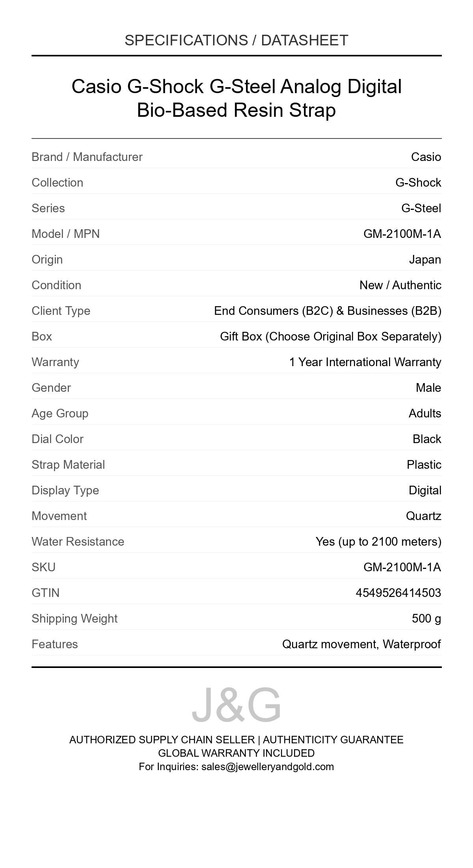Image resolution: width=473 pixels, height=868 pixels.
Task: Click the SPECIFICATIONS / DATASHEET header
Action: (x=236, y=40)
